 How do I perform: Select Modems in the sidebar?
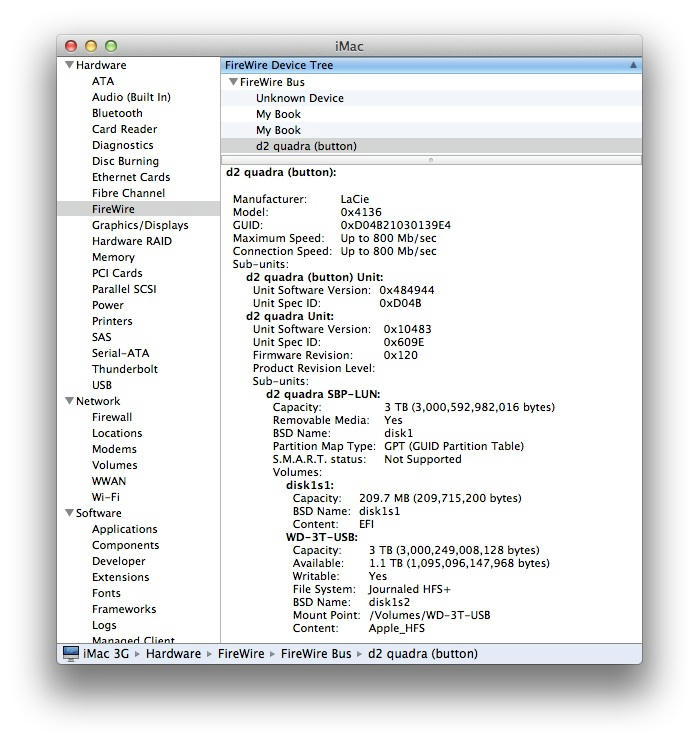(114, 449)
